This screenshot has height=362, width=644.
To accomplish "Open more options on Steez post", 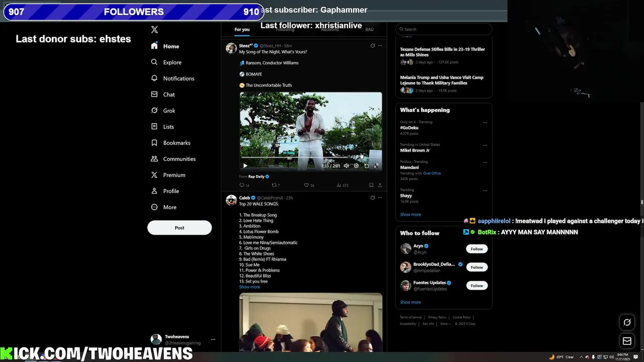I will point(380,46).
